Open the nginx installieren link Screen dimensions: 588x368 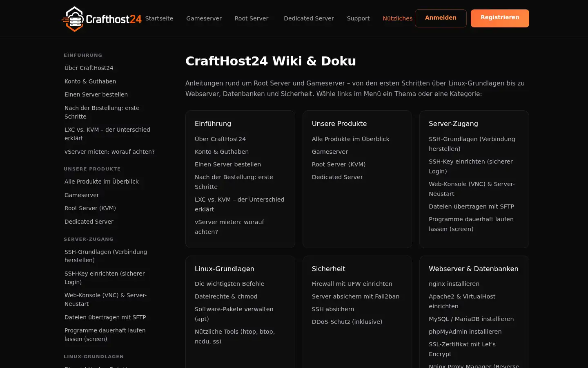tap(454, 284)
